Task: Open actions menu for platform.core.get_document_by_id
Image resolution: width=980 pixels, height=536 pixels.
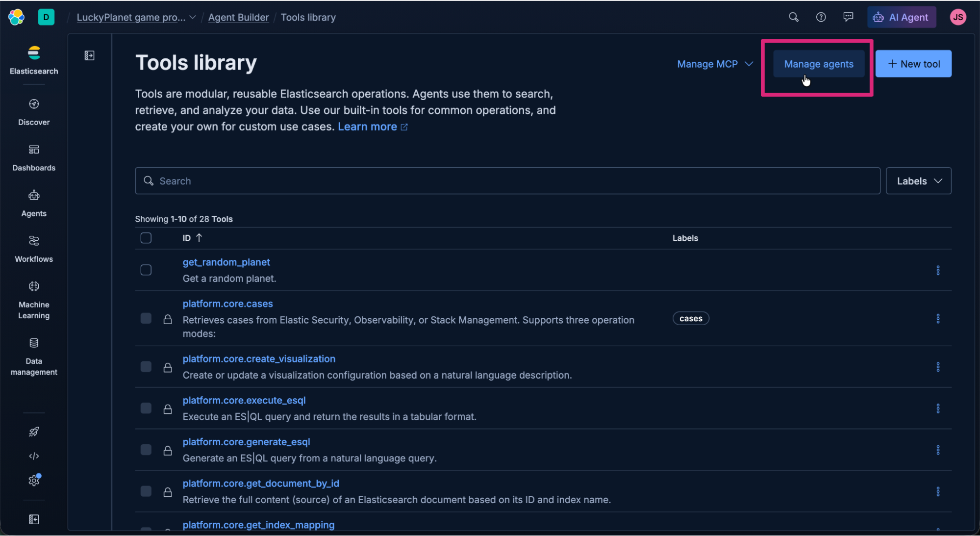Action: point(938,491)
